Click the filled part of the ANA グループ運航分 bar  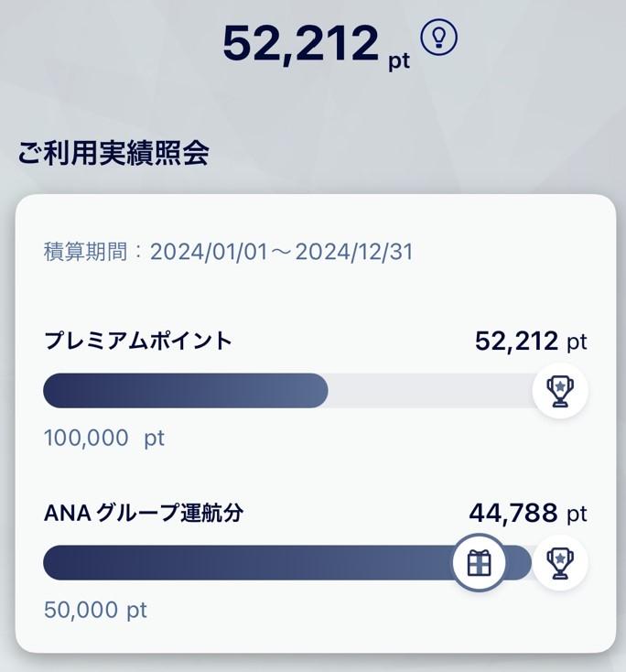(x=247, y=563)
